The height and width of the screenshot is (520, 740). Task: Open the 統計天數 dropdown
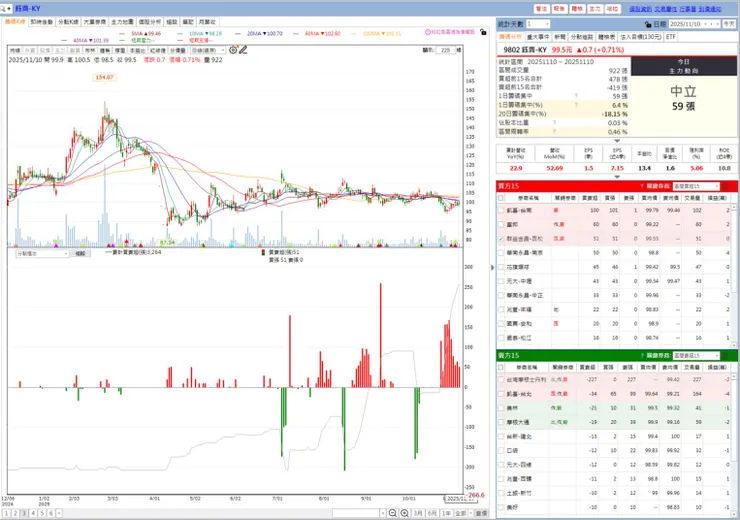click(x=538, y=24)
